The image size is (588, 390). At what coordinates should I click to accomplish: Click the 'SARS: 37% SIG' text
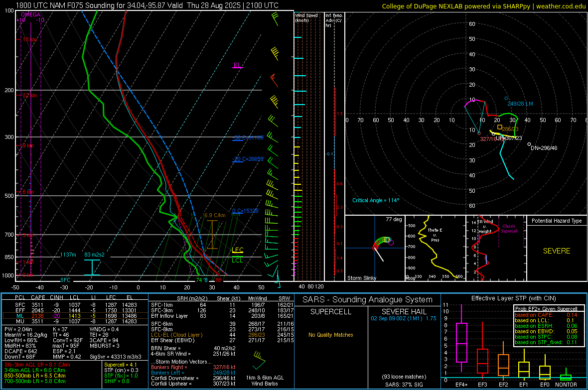[404, 385]
